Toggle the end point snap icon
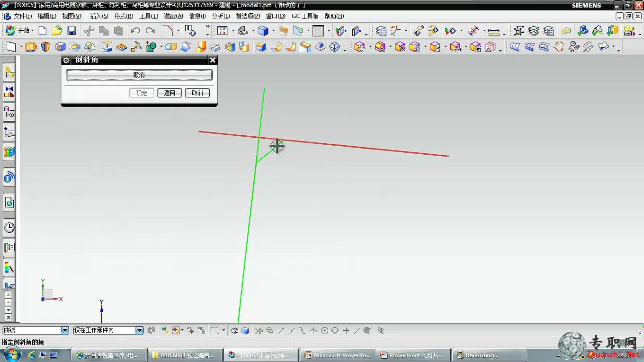The image size is (644, 362). click(281, 331)
